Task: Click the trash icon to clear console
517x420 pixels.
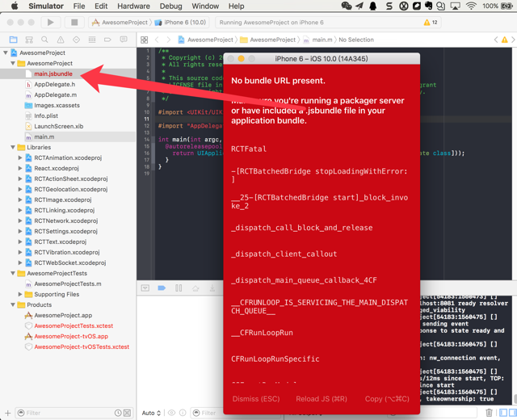Action: [489, 413]
